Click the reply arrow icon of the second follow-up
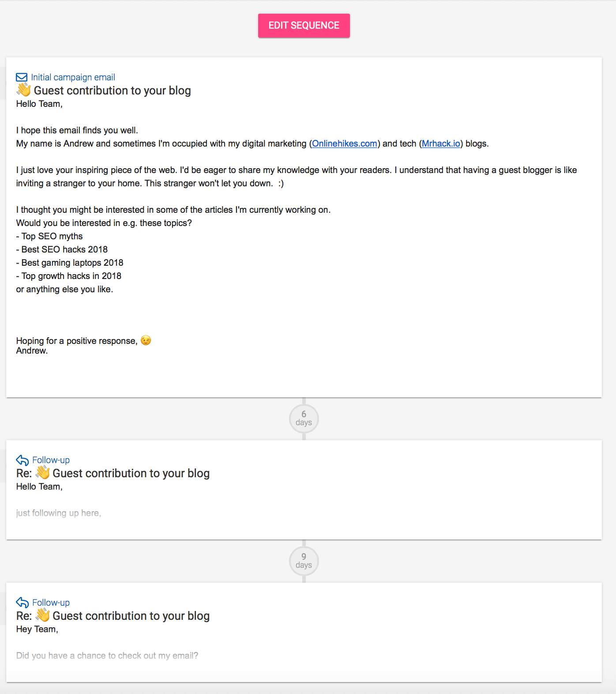Screen dimensions: 616x694 22,603
